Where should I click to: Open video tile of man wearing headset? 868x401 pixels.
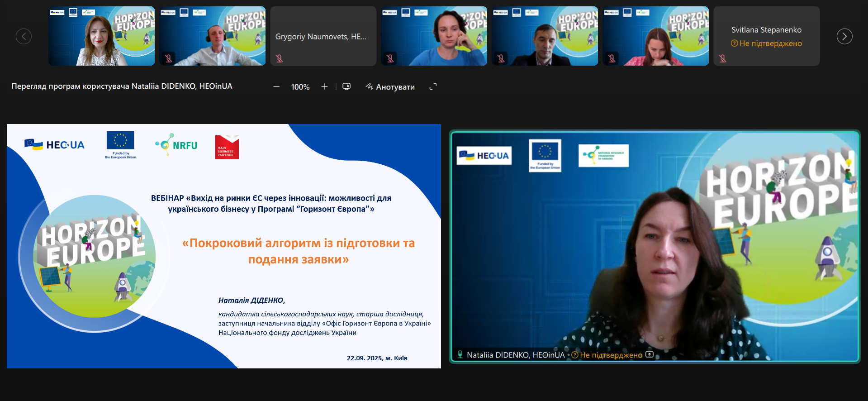coord(212,36)
